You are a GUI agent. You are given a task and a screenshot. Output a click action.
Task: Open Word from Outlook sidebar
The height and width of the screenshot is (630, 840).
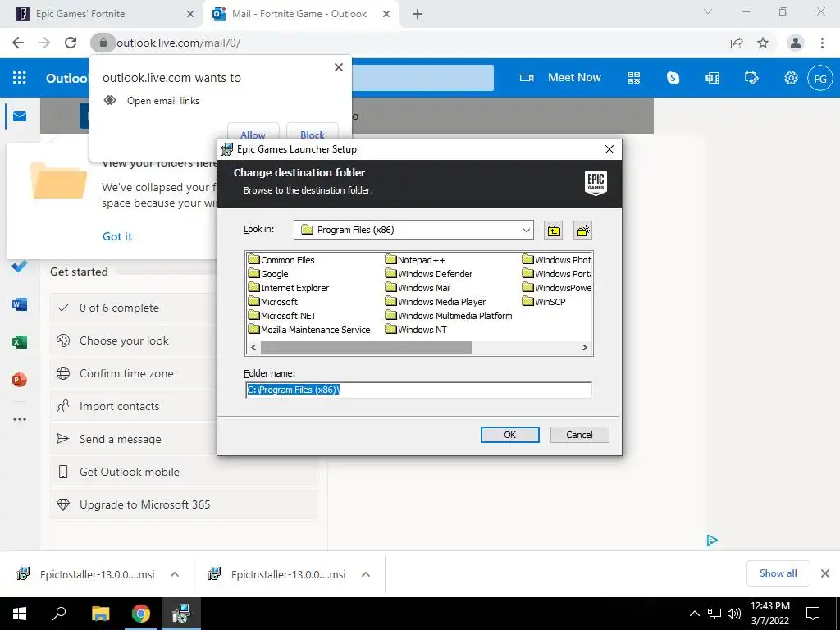(20, 304)
